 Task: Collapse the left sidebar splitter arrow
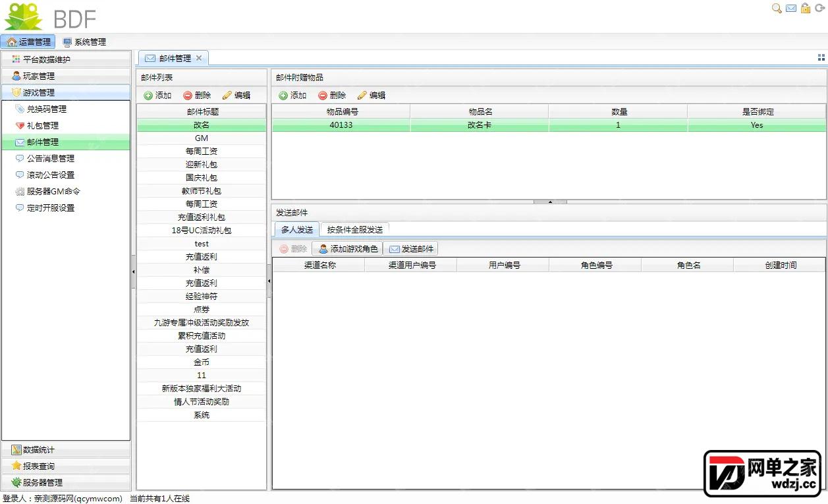[133, 271]
